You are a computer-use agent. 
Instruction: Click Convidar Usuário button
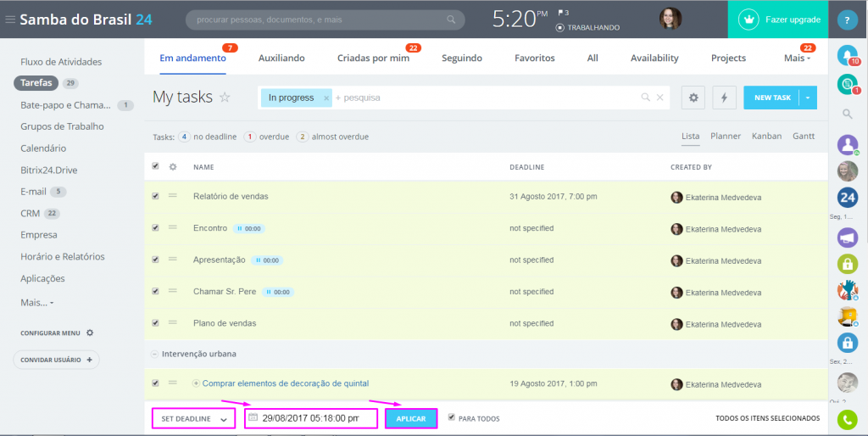pos(56,361)
